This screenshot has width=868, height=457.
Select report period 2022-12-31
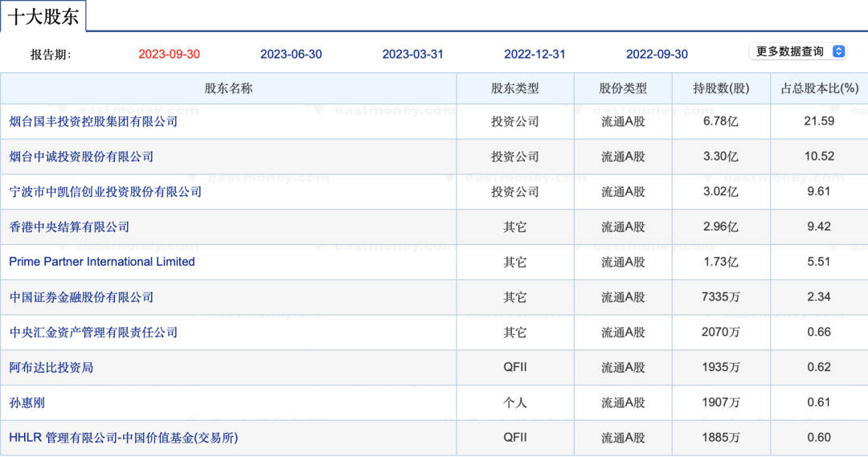(x=534, y=55)
